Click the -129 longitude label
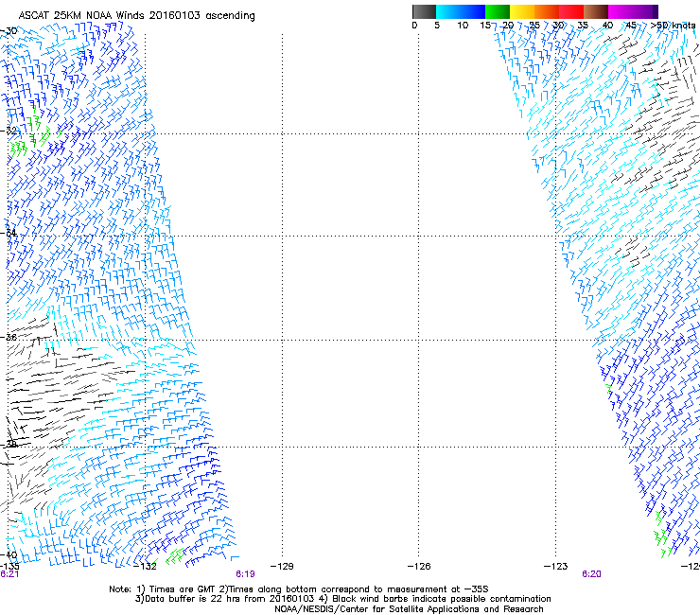Screen dimensions: 700x615 [x=282, y=567]
